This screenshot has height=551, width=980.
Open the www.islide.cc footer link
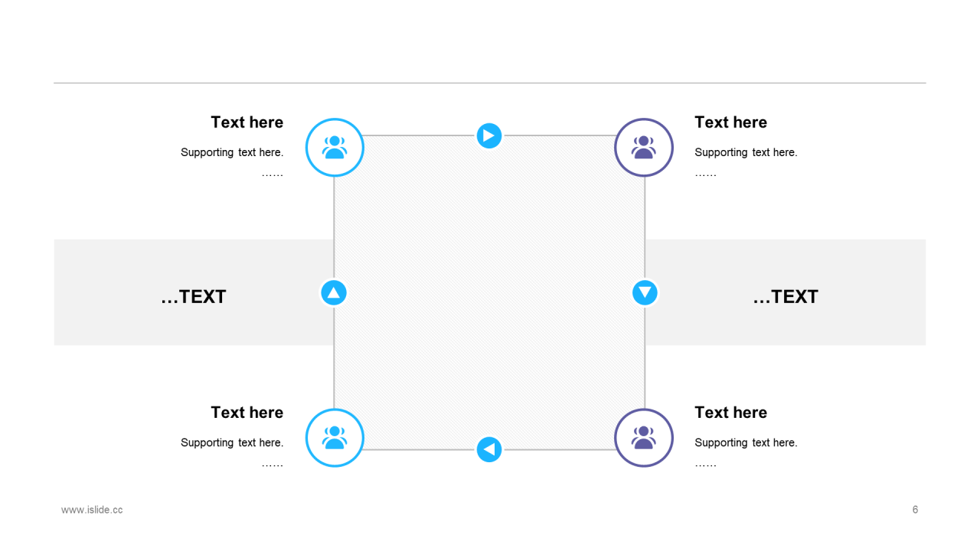92,510
